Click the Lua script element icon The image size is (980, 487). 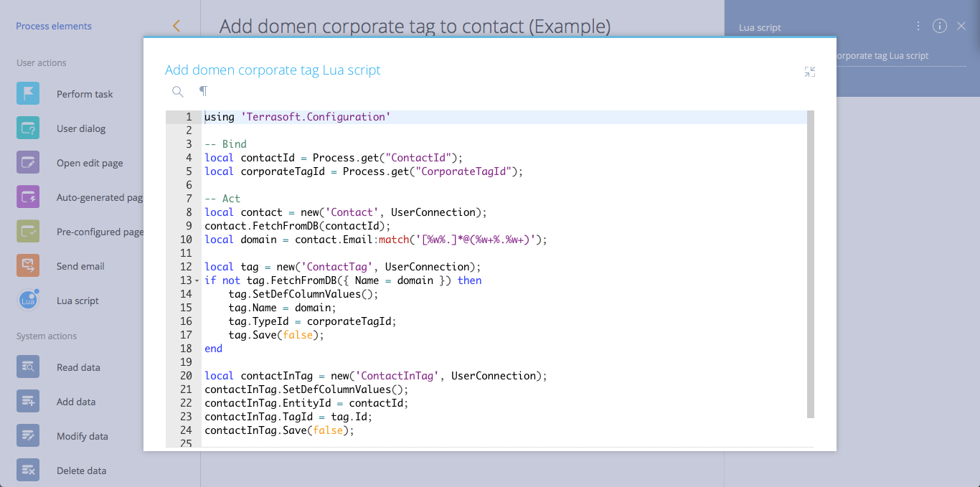pyautogui.click(x=28, y=301)
